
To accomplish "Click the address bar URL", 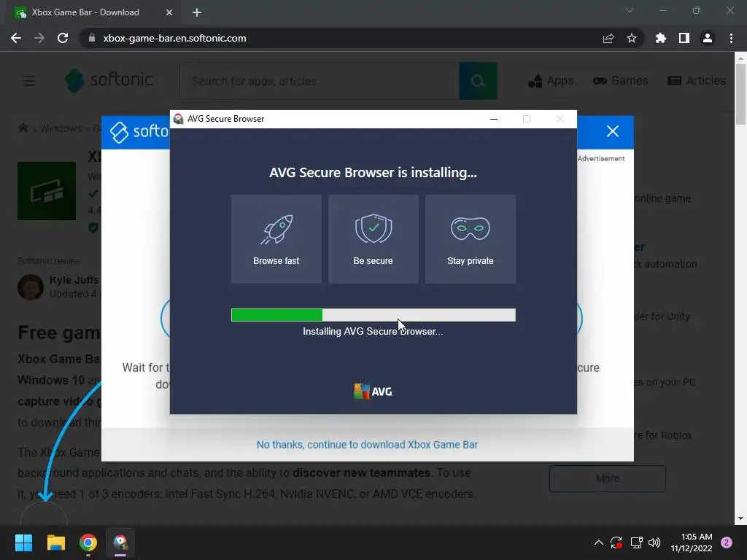I will coord(174,38).
